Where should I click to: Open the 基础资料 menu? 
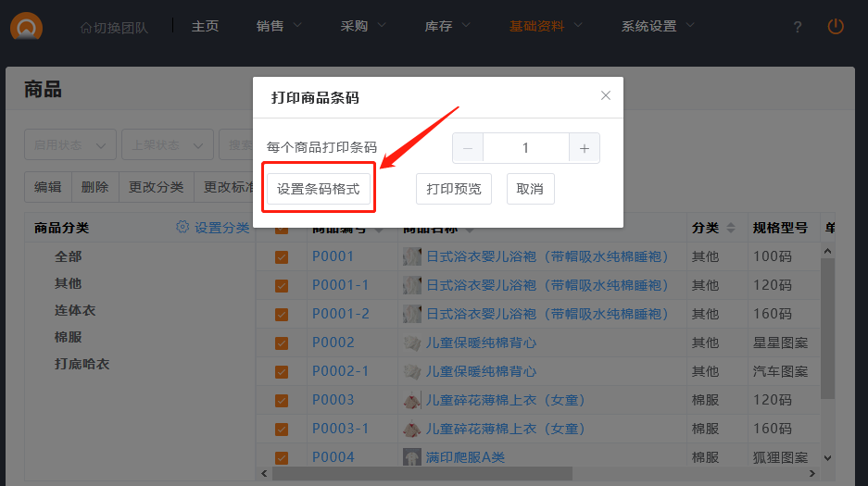point(547,26)
